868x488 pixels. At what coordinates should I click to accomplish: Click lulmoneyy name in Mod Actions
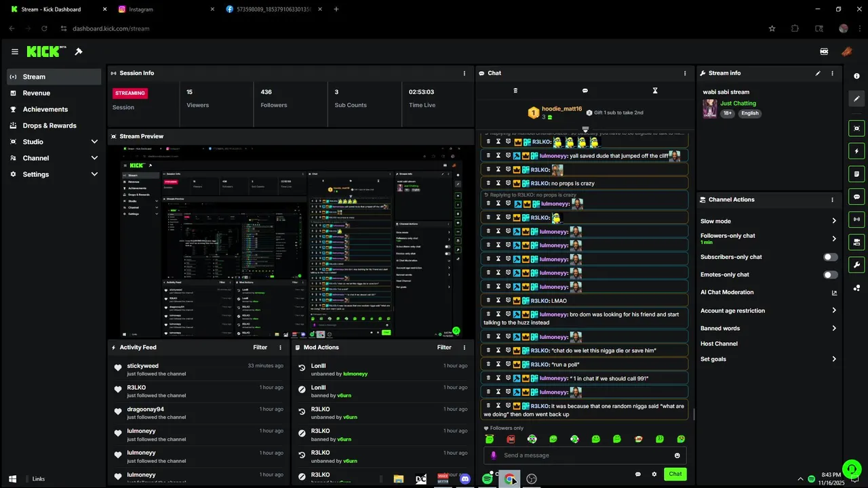tap(355, 373)
